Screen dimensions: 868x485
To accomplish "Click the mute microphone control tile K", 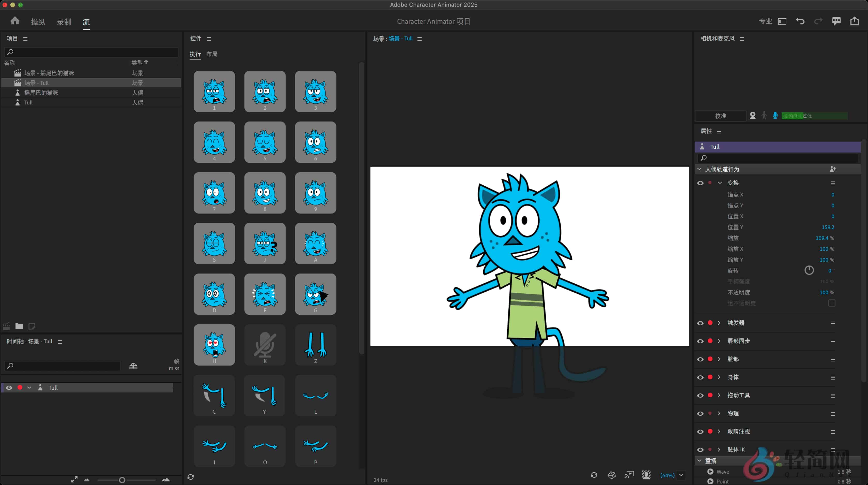I will coord(265,345).
